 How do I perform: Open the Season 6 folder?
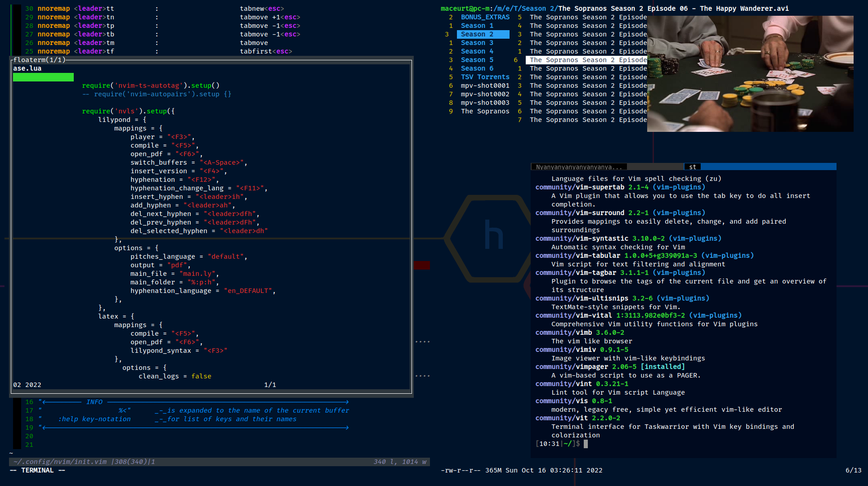477,68
